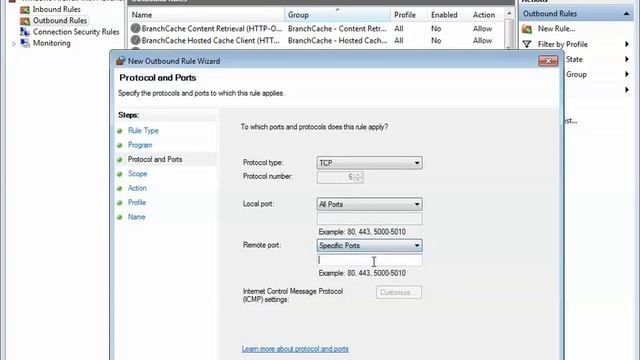Viewport: 640px width, 360px height.
Task: Go to the Scope step
Action: click(138, 173)
